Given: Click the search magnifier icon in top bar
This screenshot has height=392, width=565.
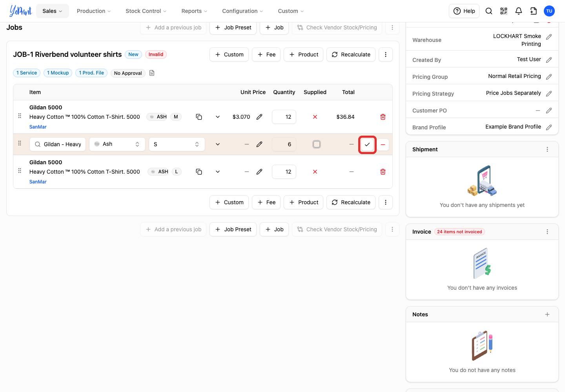Looking at the screenshot, I should click(489, 11).
